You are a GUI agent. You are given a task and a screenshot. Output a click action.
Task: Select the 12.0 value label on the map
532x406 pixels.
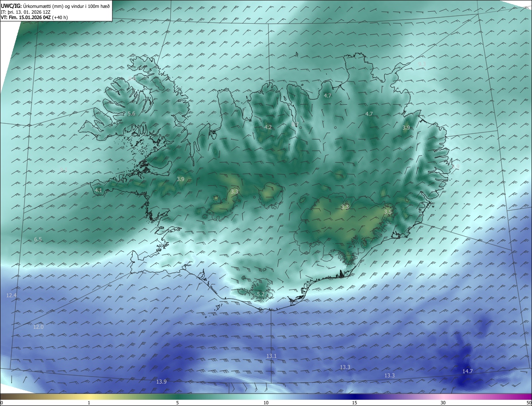coord(38,327)
